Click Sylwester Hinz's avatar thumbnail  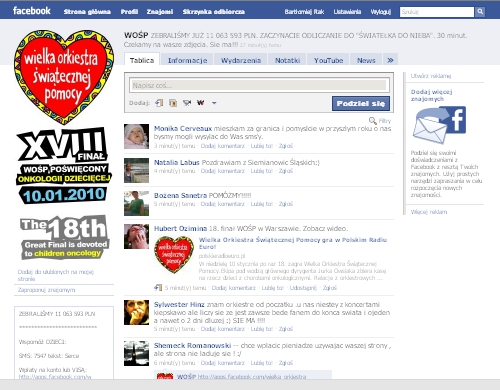point(136,312)
